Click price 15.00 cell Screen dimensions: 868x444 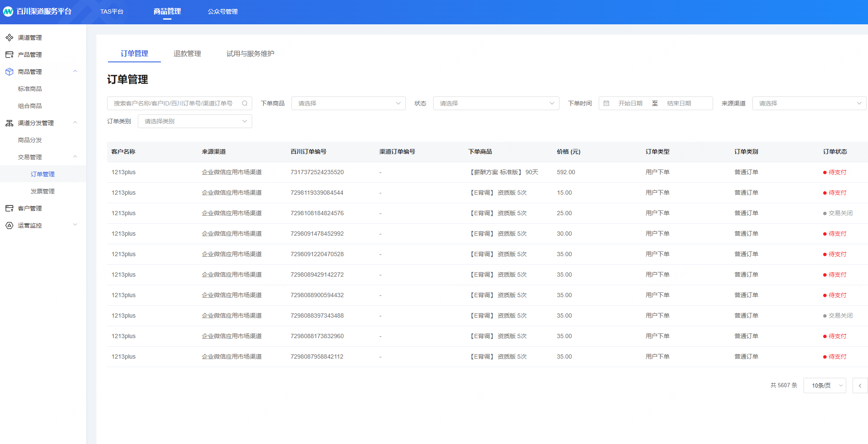[x=564, y=193]
